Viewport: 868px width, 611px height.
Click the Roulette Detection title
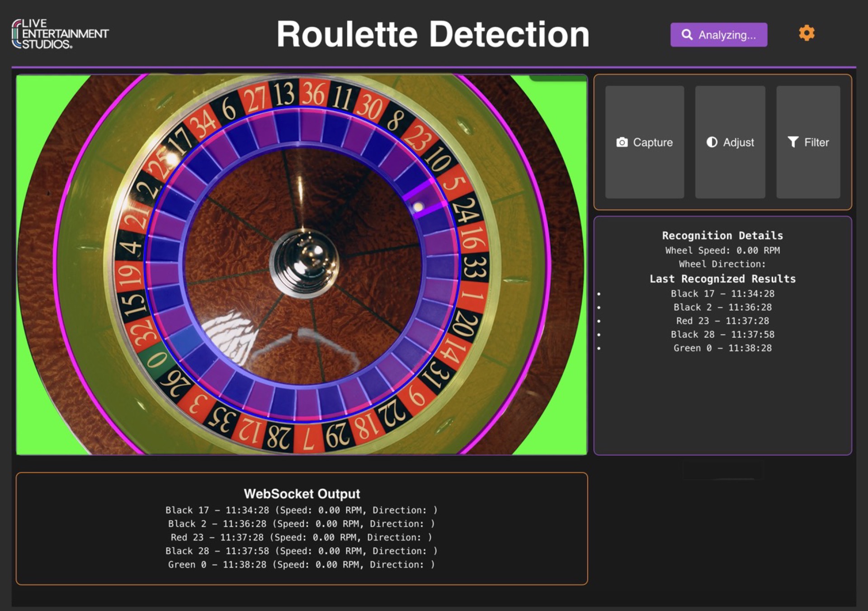tap(433, 34)
